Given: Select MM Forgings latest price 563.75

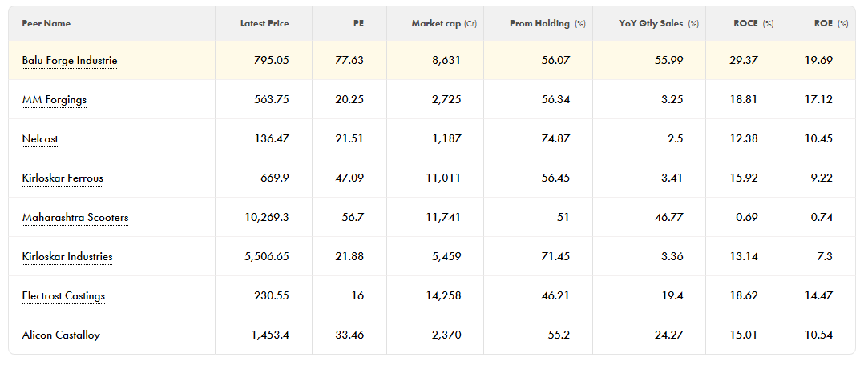Looking at the screenshot, I should 272,99.
